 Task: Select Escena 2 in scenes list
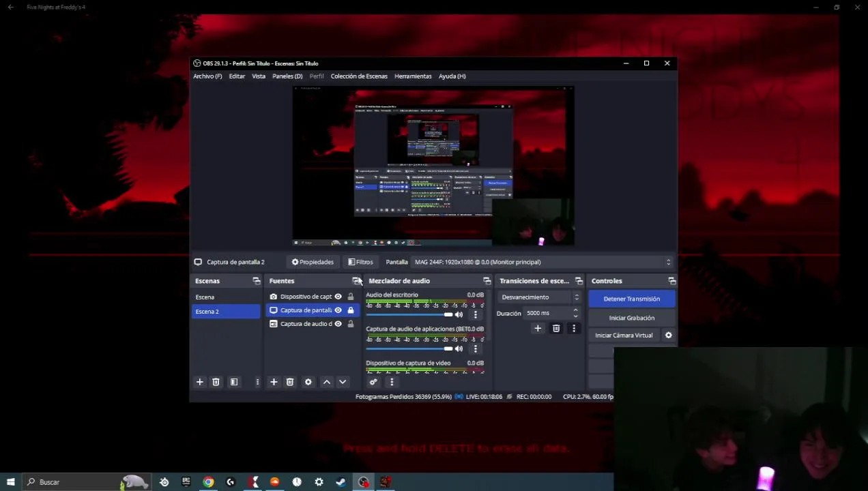pos(226,312)
